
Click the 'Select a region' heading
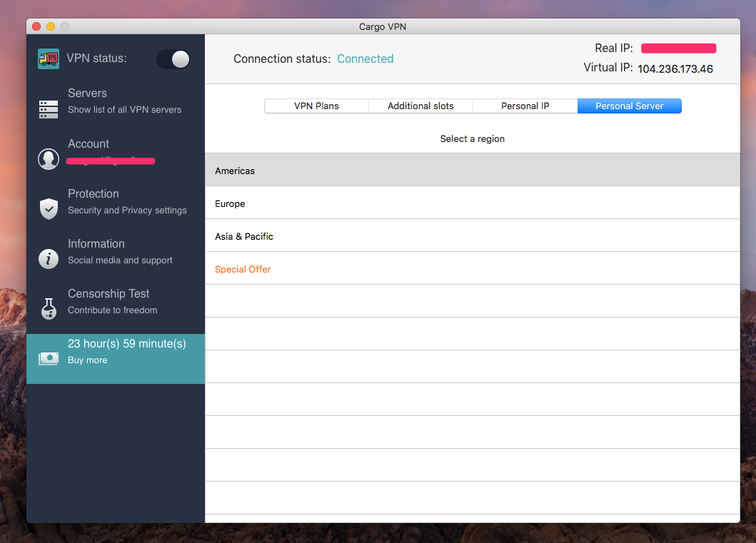pos(473,138)
